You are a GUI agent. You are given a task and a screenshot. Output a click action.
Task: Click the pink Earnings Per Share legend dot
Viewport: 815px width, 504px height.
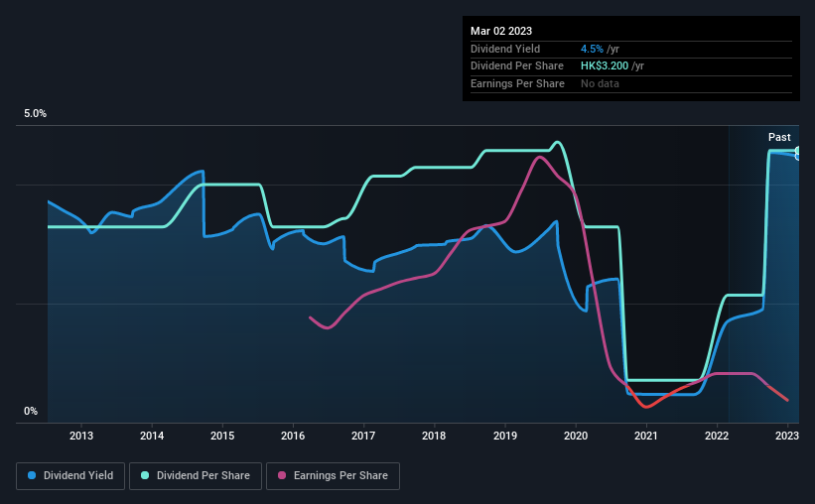pyautogui.click(x=282, y=475)
